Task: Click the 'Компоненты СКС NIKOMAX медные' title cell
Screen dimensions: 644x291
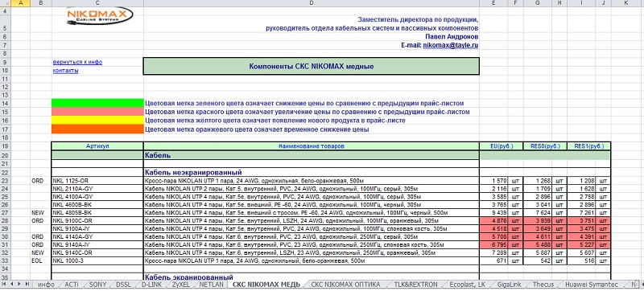Action: [312, 67]
